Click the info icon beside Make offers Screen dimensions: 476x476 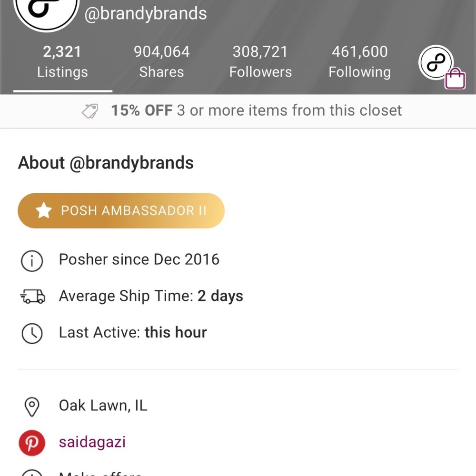[31, 474]
